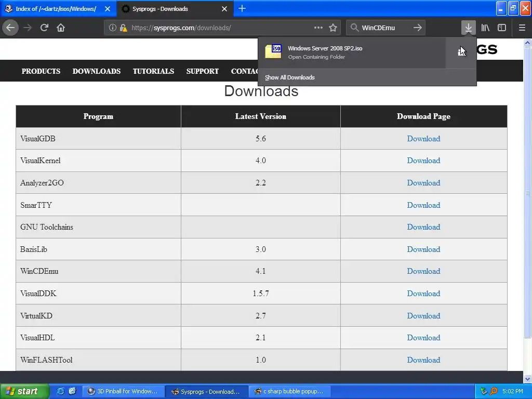Close the Index of dartz isos tab
The height and width of the screenshot is (399, 532).
pos(108,9)
